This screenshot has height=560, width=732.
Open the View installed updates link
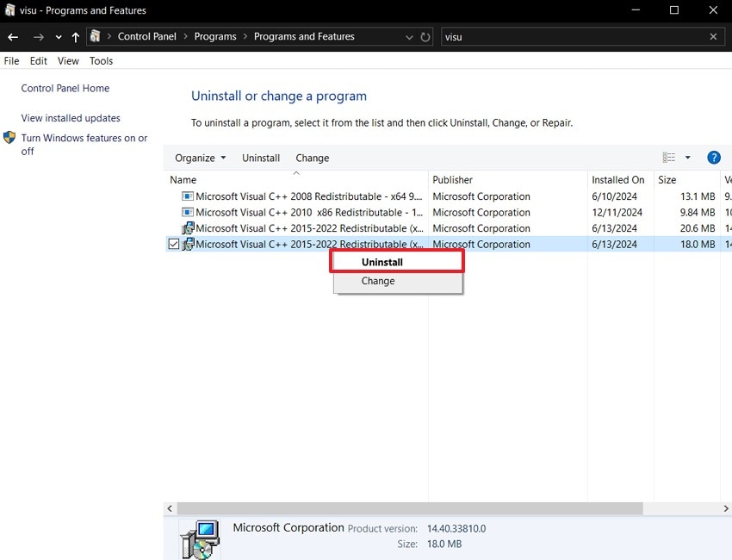pos(71,118)
